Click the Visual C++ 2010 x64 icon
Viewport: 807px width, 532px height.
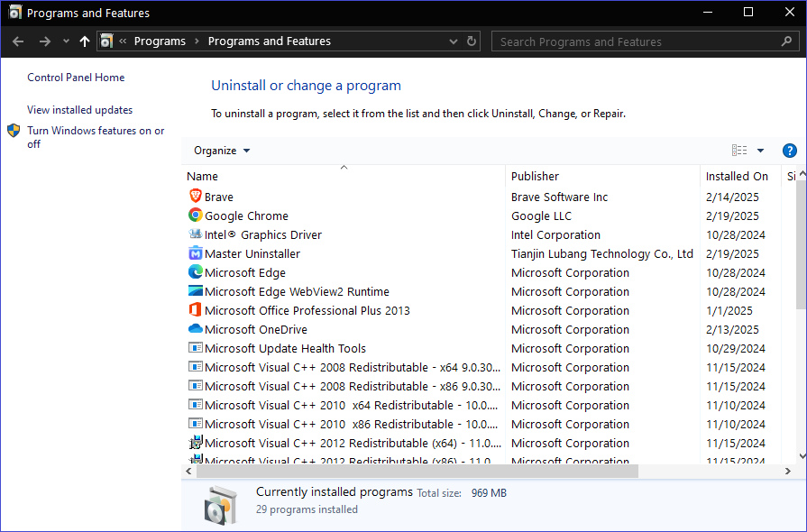click(195, 404)
